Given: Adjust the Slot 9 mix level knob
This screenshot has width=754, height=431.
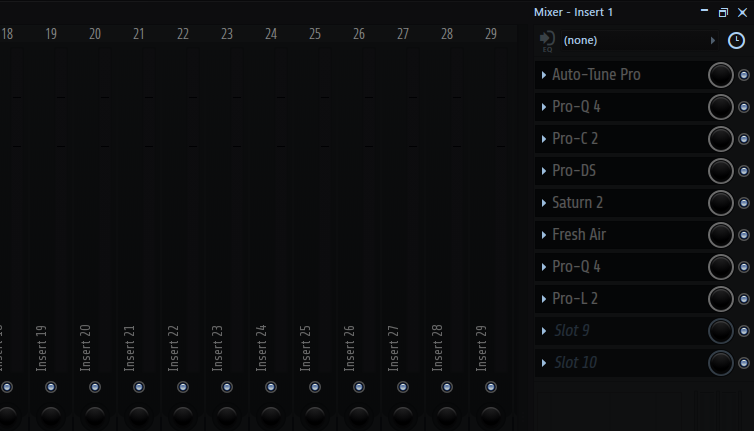Looking at the screenshot, I should pyautogui.click(x=720, y=331).
